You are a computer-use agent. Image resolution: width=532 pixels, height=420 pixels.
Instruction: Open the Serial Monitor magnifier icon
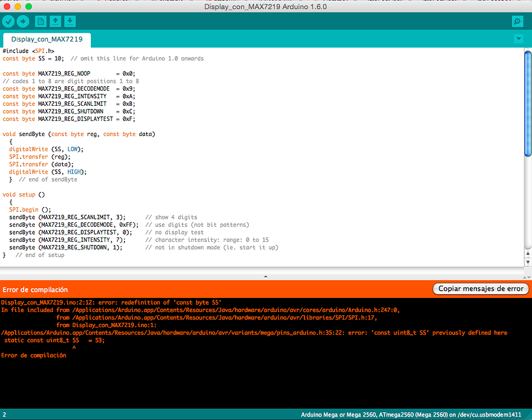(x=517, y=21)
